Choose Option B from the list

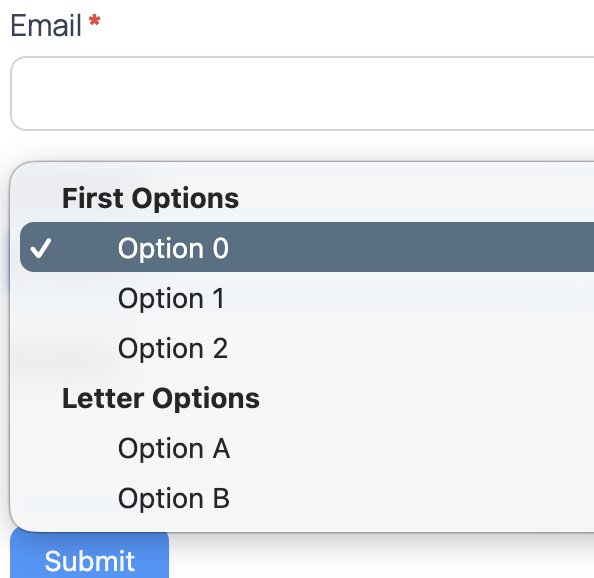tap(307, 498)
